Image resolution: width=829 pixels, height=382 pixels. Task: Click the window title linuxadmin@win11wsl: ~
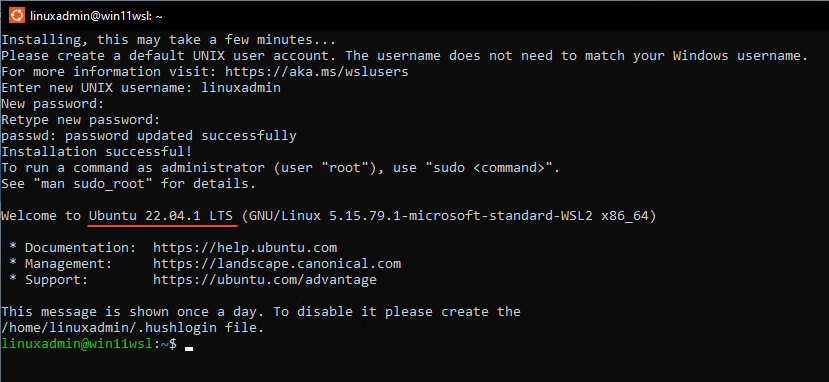tap(96, 16)
